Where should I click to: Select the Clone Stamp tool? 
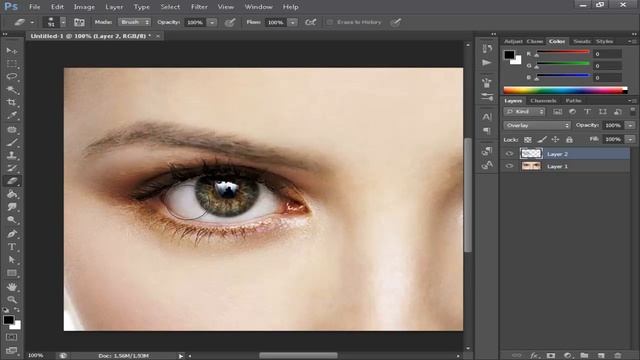pyautogui.click(x=12, y=155)
